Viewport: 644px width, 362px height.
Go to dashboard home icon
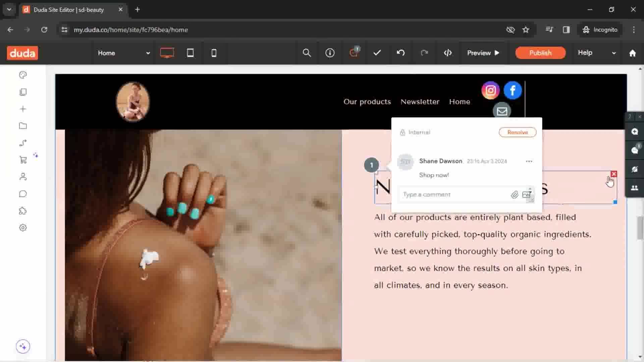pyautogui.click(x=632, y=53)
